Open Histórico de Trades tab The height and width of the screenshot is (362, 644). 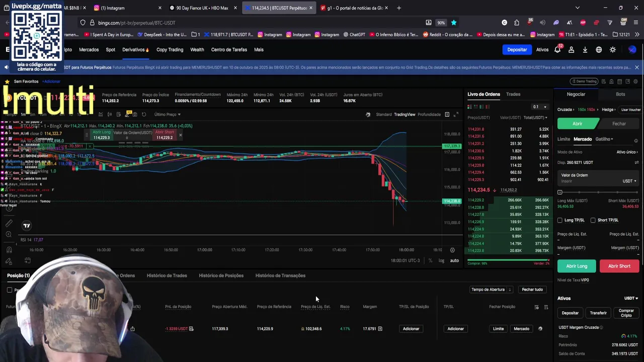(167, 276)
